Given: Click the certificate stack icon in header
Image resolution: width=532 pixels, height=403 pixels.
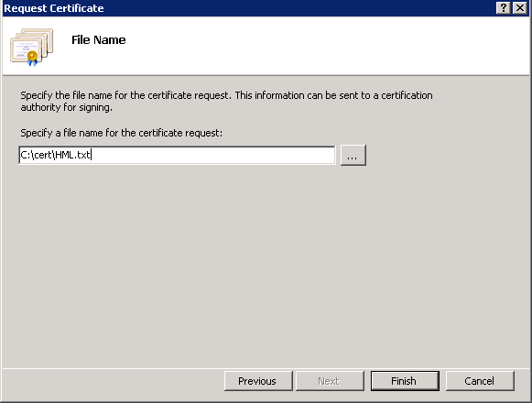Looking at the screenshot, I should point(31,47).
